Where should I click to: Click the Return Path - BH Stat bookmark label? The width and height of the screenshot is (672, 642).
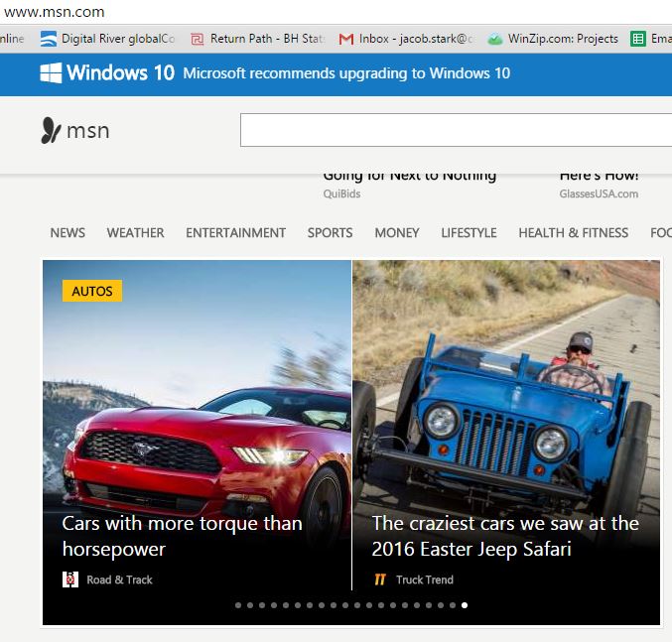tap(267, 39)
